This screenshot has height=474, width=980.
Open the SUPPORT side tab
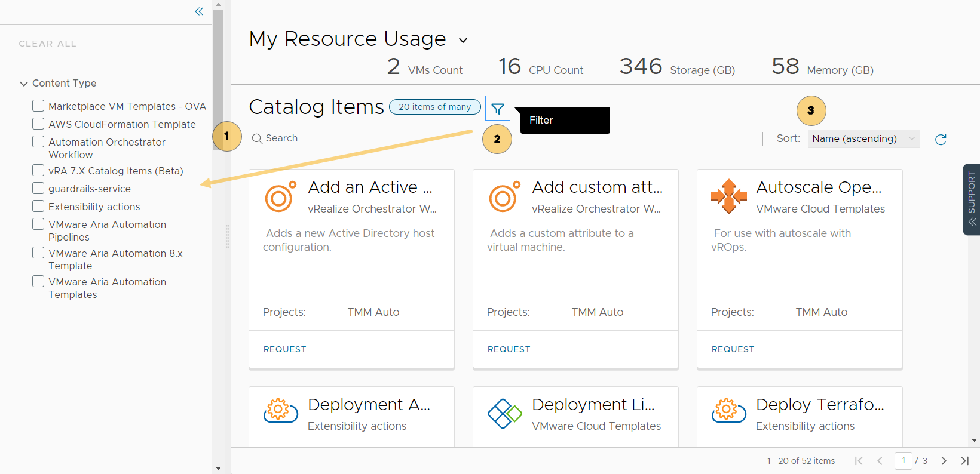tap(972, 199)
